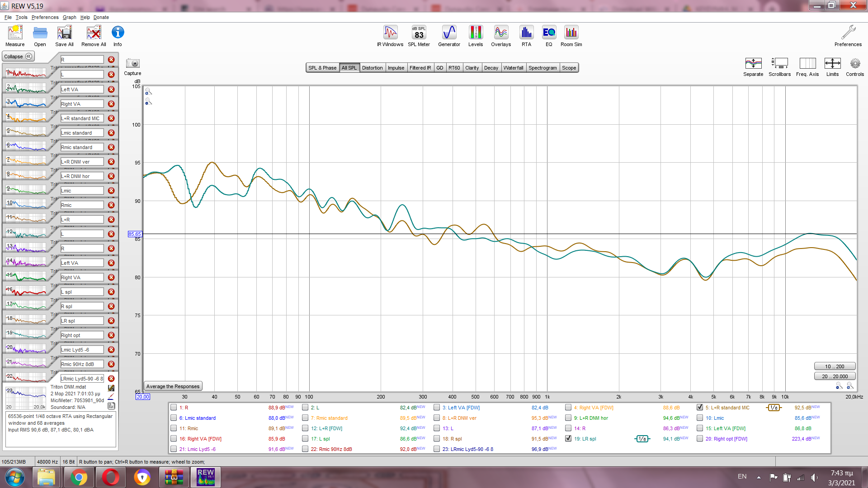Screen dimensions: 868x488
Task: Uncheck the 19: LR spl trace
Action: (568, 438)
